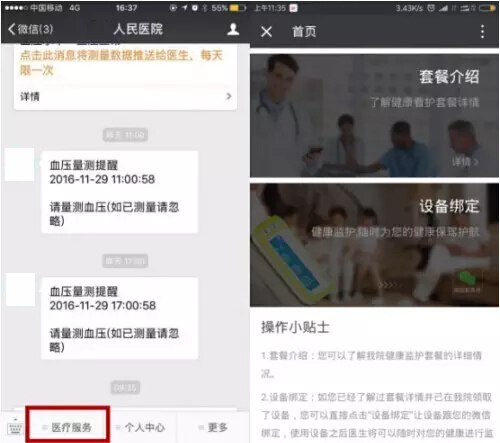Tap the 详情 link in message card
Screen dimensions: 500x443
tap(30, 97)
